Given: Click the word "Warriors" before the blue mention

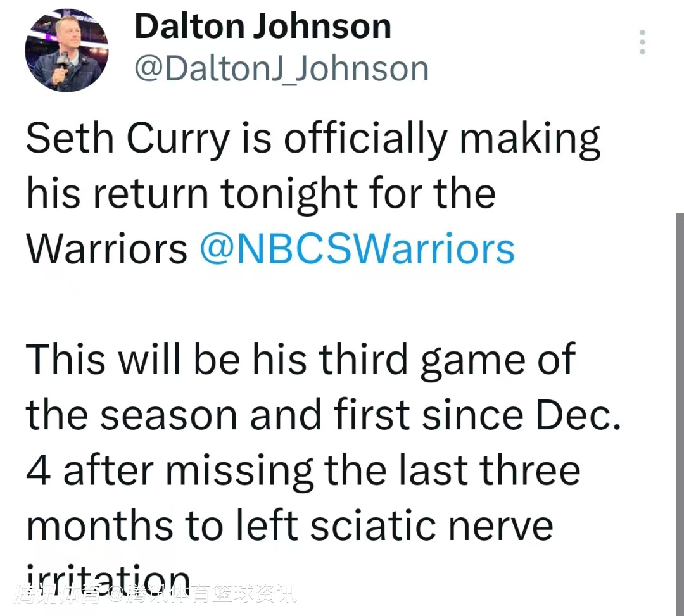Looking at the screenshot, I should click(106, 249).
